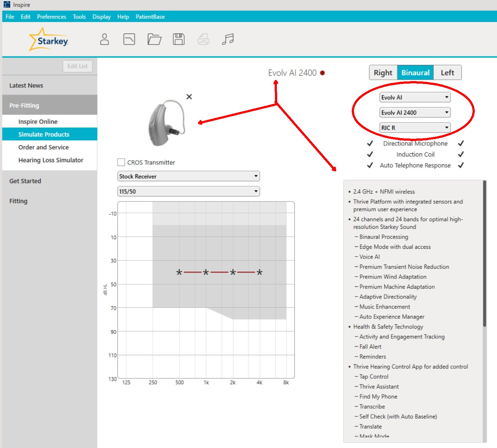Click the red status dot beside Evolv AI 2400
The image size is (497, 448).
point(323,73)
